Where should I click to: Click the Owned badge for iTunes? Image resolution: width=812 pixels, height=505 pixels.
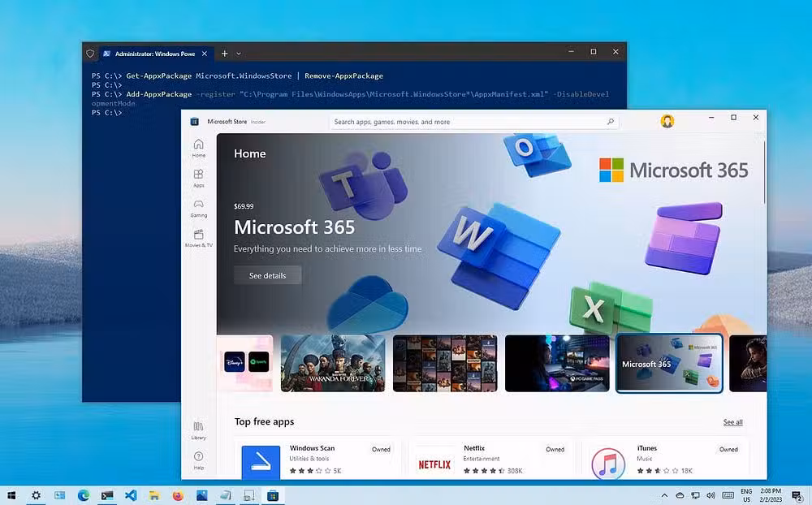click(728, 449)
